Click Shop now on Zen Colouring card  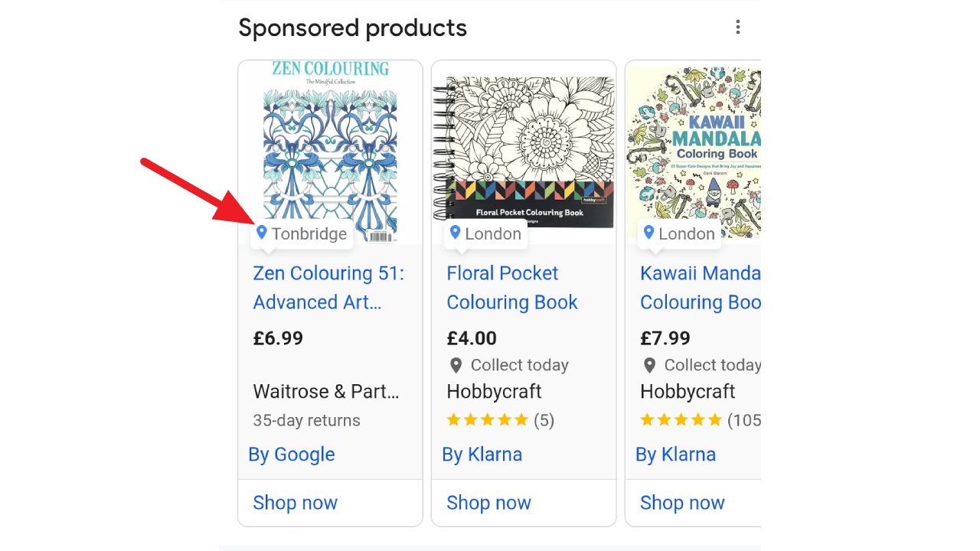click(x=295, y=503)
